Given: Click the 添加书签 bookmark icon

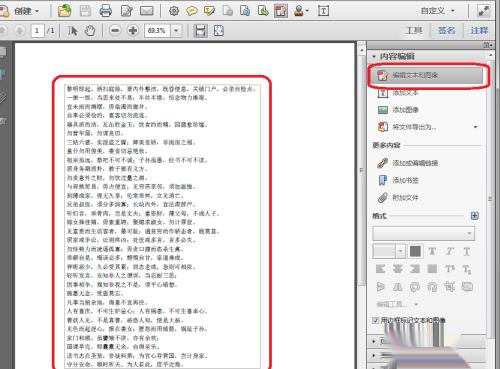Looking at the screenshot, I should [383, 180].
